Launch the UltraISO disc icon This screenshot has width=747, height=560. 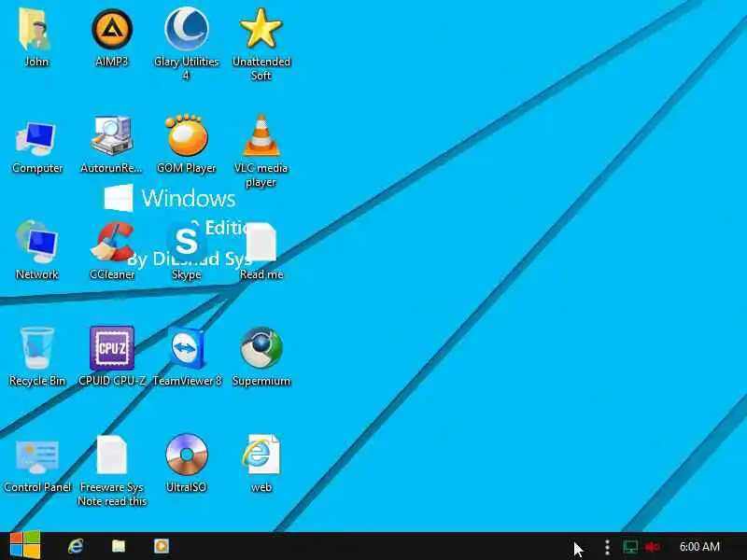(186, 455)
